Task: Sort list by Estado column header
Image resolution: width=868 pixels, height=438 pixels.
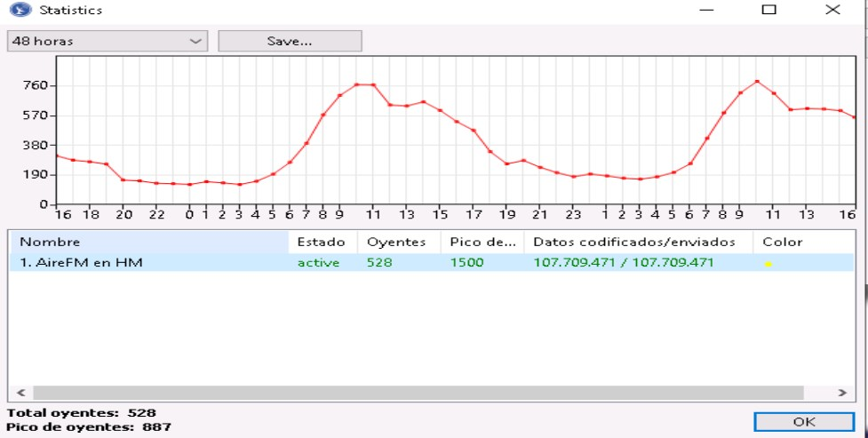Action: [x=321, y=242]
